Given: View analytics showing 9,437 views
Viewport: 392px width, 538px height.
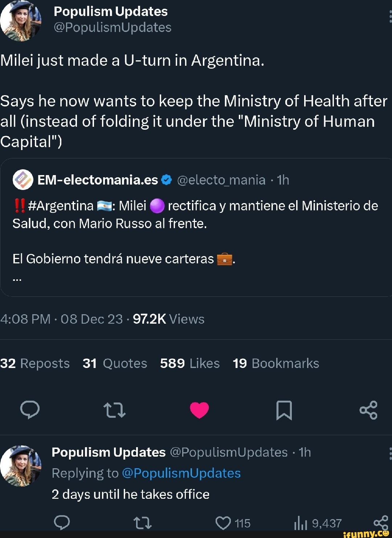Looking at the screenshot, I should [x=301, y=523].
